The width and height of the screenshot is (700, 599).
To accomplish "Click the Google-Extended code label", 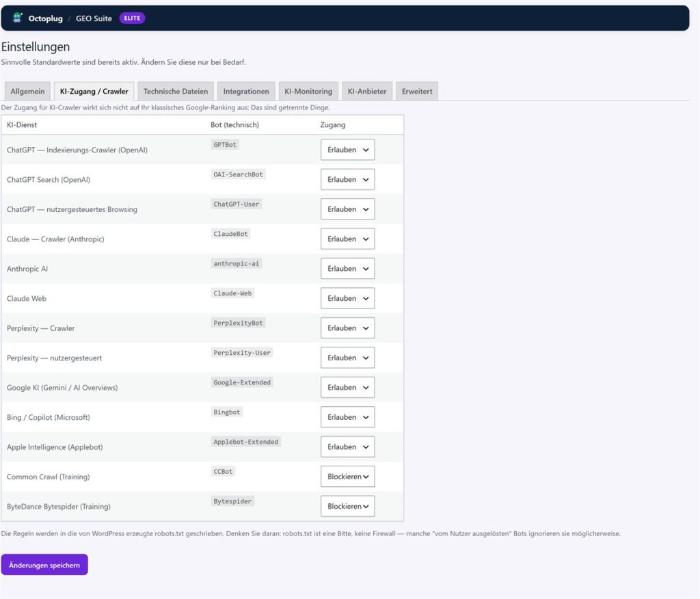I will coord(242,382).
